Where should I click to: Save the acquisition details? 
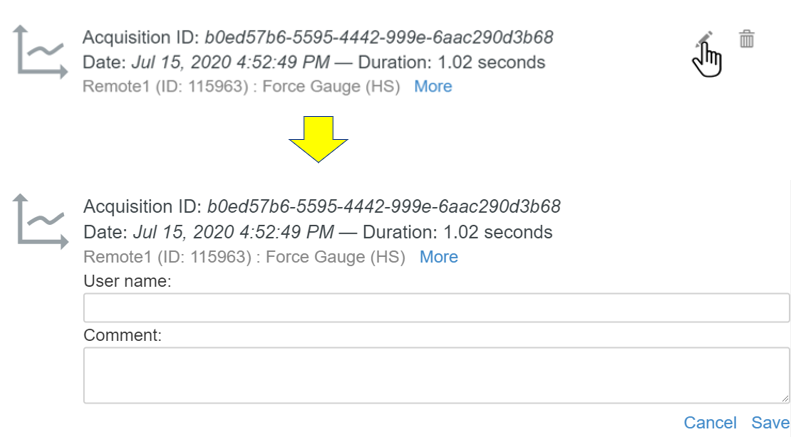pyautogui.click(x=770, y=422)
